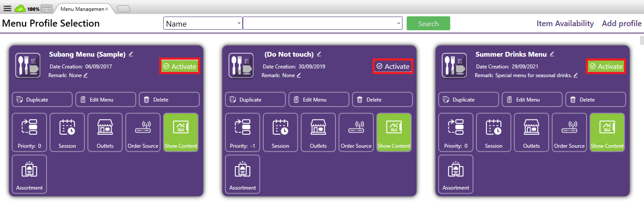Screen dimensions: 644x207
Task: Open Assortment for Subang Menu (Sample)
Action: [x=29, y=174]
